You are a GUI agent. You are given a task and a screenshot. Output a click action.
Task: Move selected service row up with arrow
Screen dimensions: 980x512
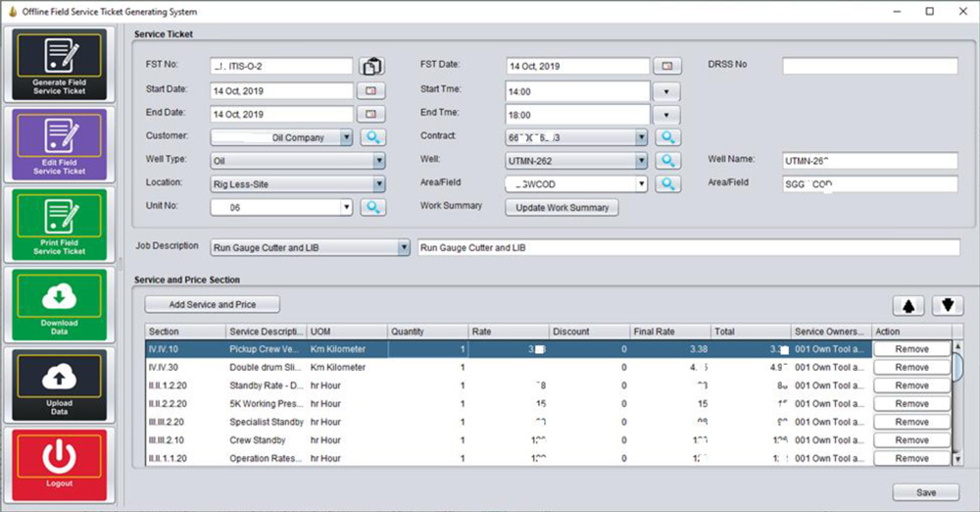click(907, 305)
